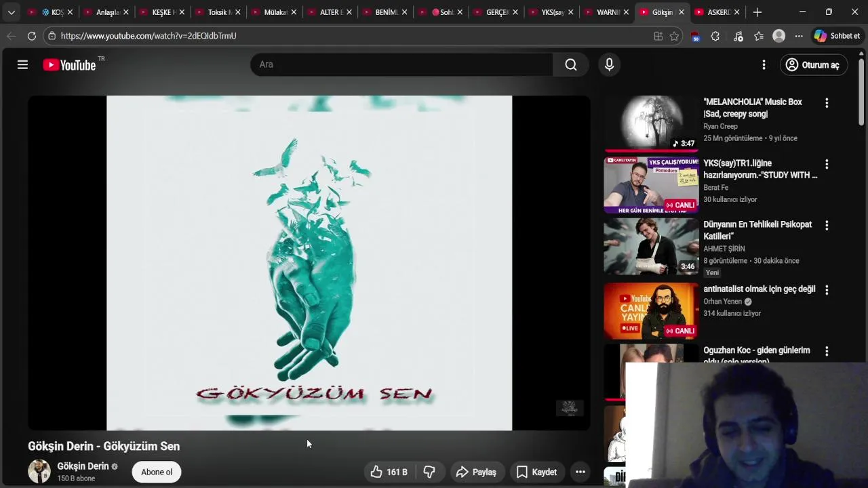Viewport: 868px width, 488px height.
Task: Click the AHMET ŞİRİN channel name
Action: point(724,249)
